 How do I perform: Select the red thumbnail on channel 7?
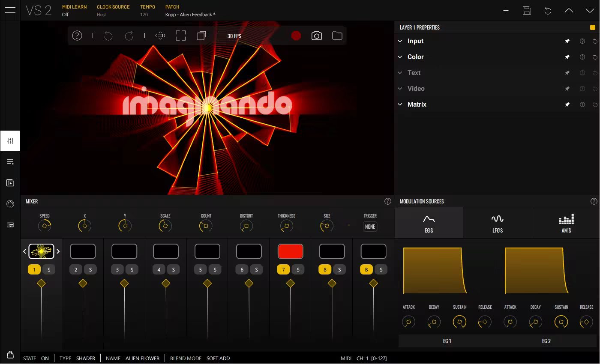tap(291, 251)
